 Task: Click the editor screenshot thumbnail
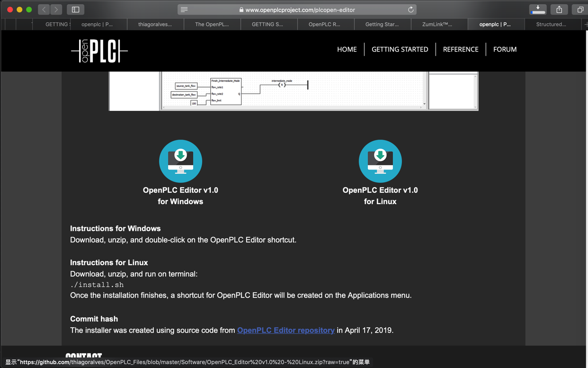pyautogui.click(x=294, y=91)
